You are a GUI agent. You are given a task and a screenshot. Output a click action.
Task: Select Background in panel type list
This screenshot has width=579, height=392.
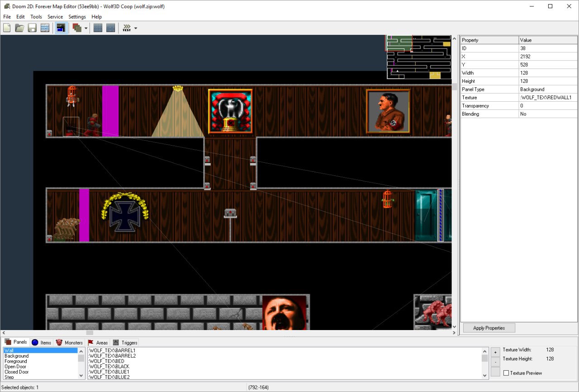[x=40, y=356]
